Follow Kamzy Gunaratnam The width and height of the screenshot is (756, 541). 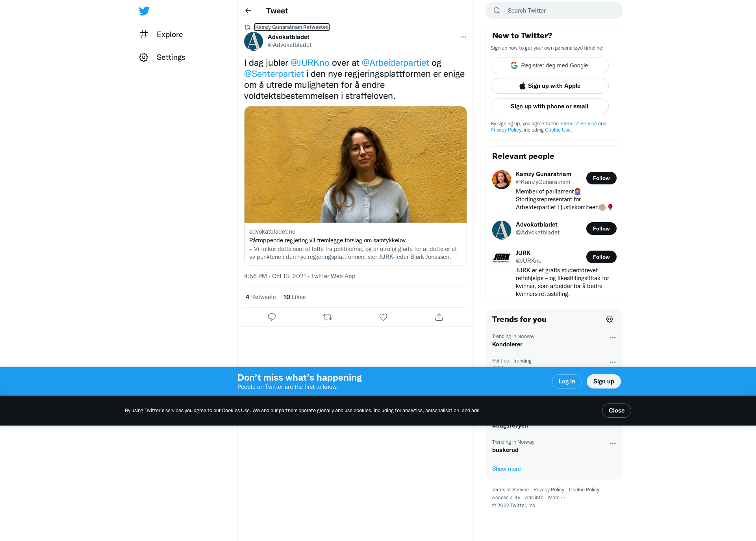click(601, 178)
